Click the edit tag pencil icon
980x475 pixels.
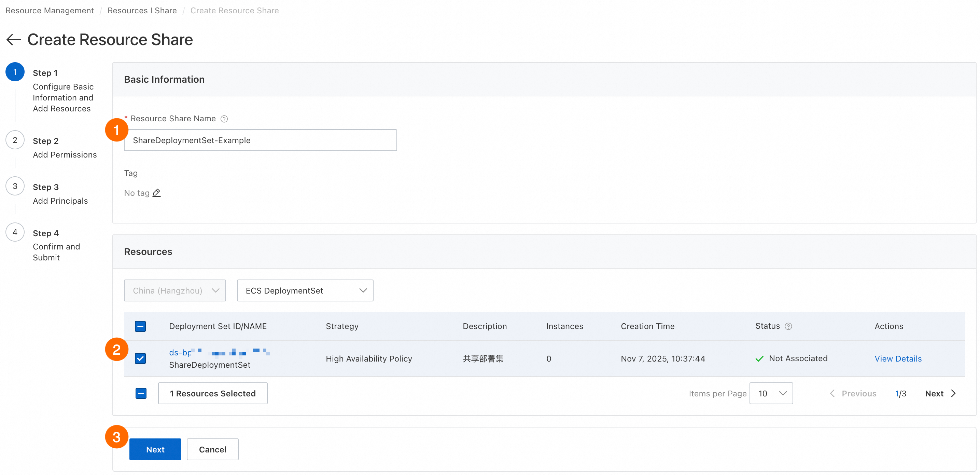point(156,193)
